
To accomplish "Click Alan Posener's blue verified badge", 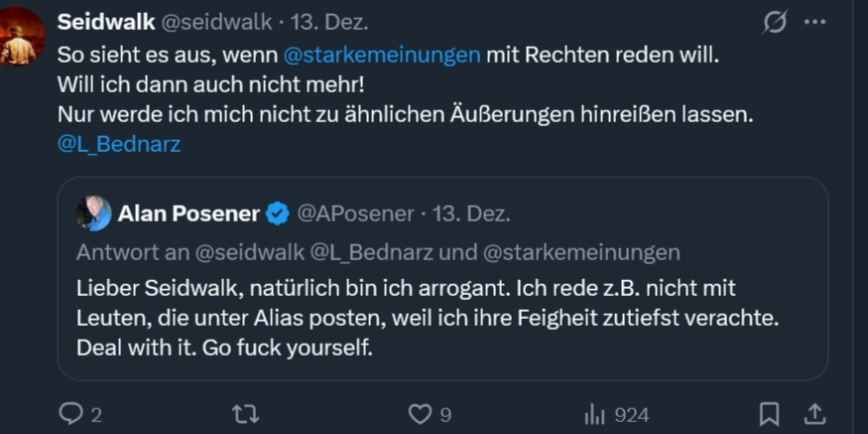I will tap(279, 214).
